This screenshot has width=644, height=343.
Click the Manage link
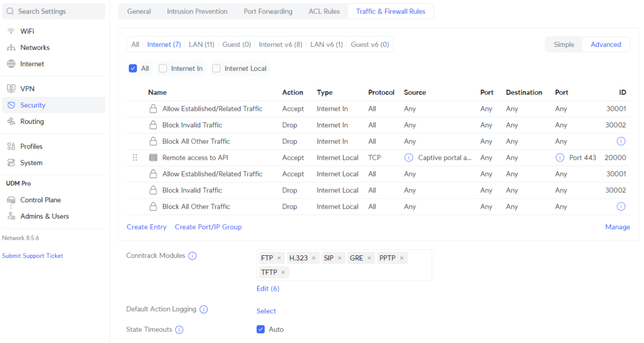point(617,227)
